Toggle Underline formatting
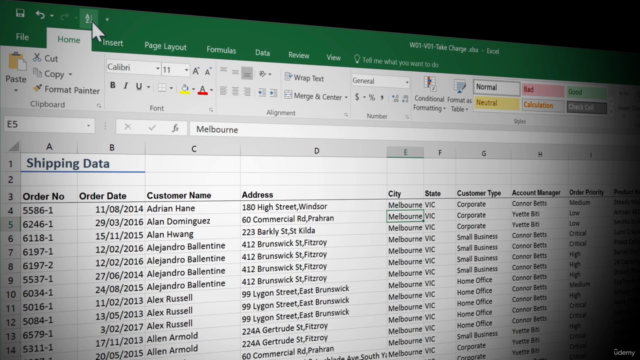 coord(139,87)
